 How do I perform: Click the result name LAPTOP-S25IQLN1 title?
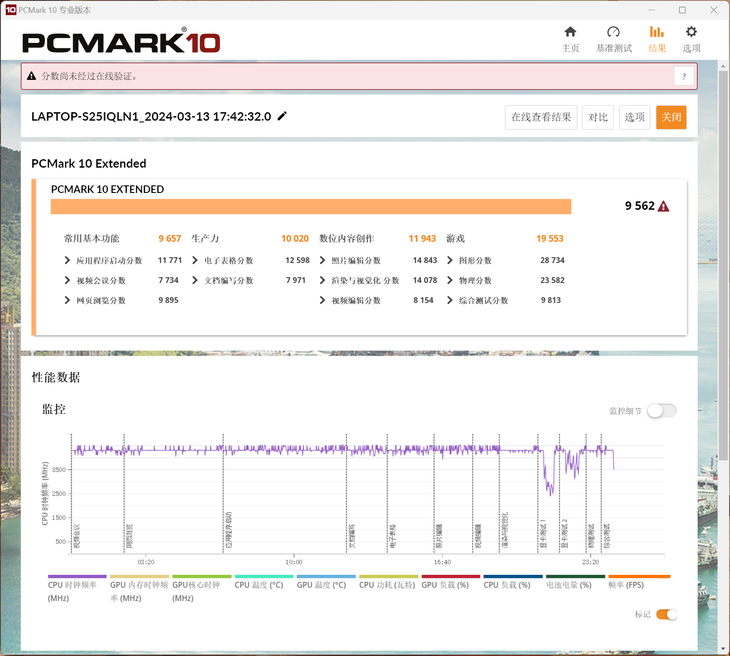point(151,116)
